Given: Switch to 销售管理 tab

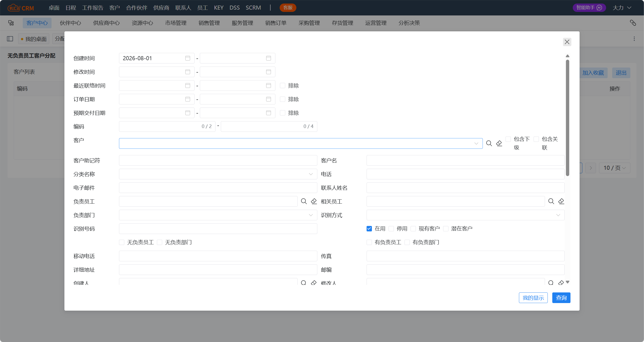Looking at the screenshot, I should point(209,23).
